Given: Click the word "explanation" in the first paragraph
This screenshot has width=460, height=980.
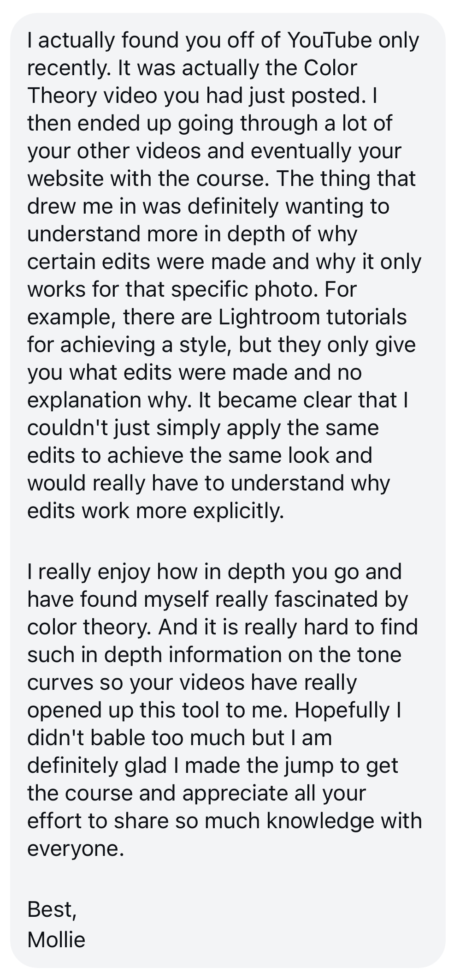Looking at the screenshot, I should tap(84, 400).
